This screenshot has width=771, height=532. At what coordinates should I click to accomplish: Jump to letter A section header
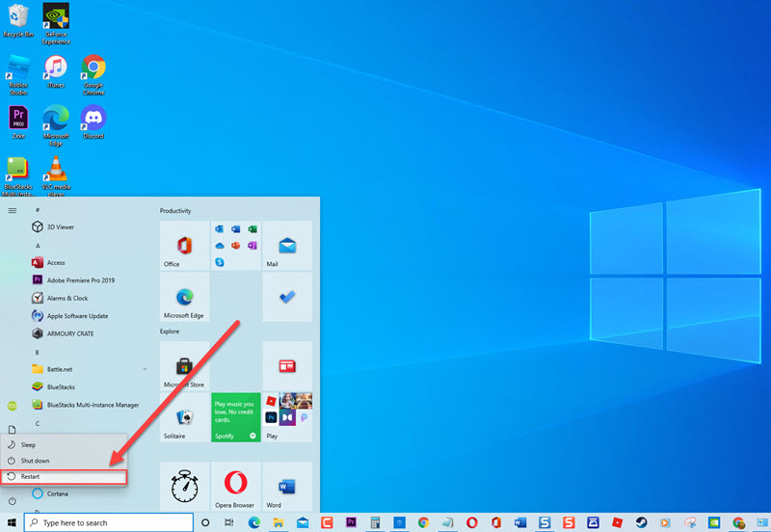tap(38, 246)
